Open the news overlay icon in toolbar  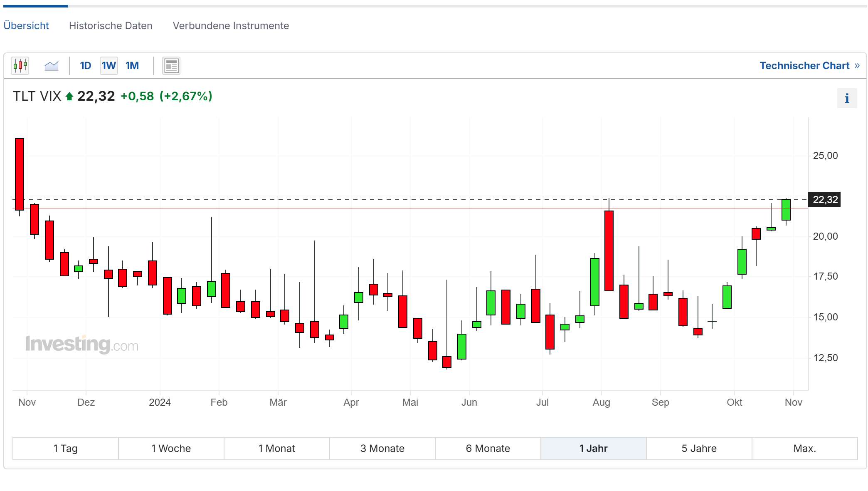point(171,66)
